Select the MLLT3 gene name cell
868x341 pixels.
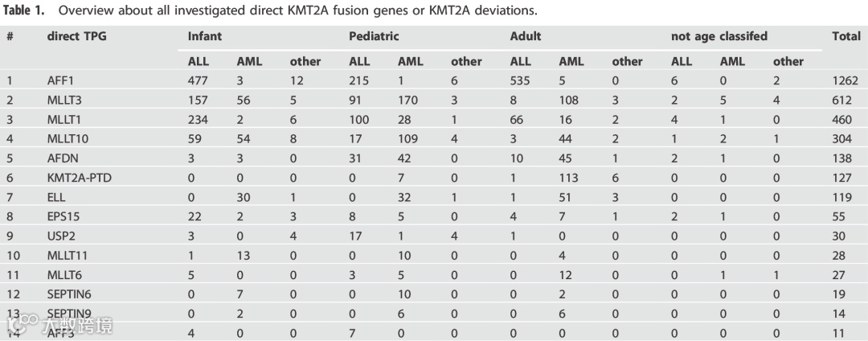pyautogui.click(x=66, y=100)
